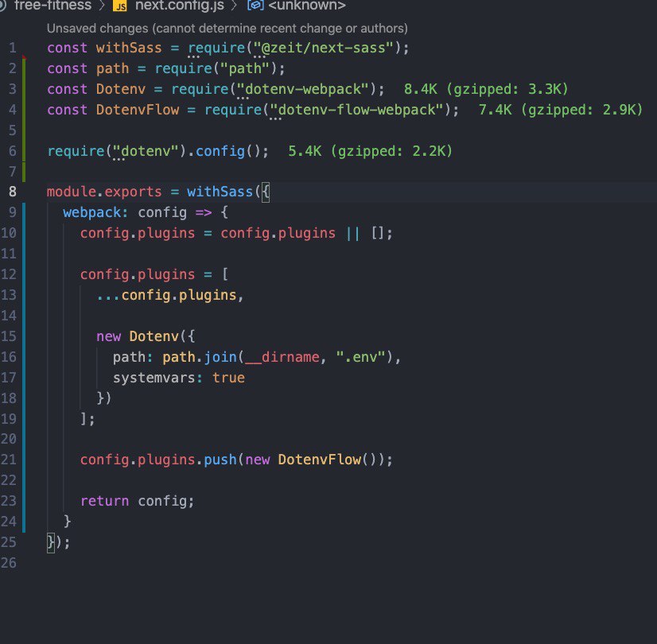Click line number 26 in the gutter
The height and width of the screenshot is (644, 657).
point(9,562)
